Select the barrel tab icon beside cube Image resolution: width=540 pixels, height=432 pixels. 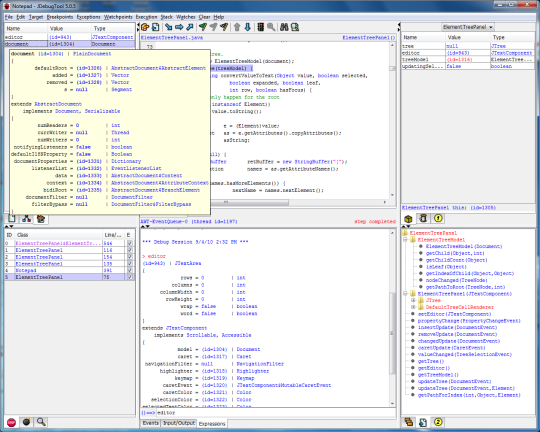[423, 218]
